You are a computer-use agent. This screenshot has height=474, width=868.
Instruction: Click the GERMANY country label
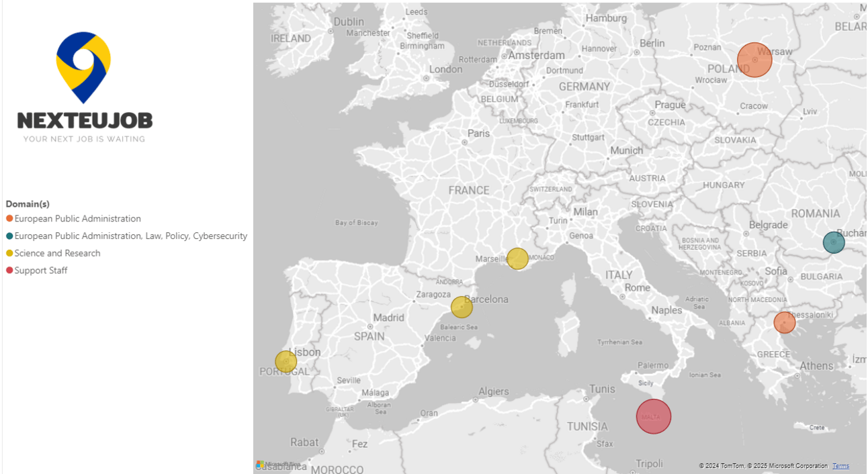pyautogui.click(x=584, y=87)
